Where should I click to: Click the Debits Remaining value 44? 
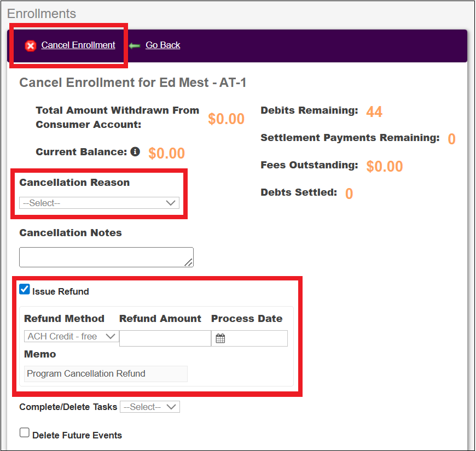[x=374, y=112]
